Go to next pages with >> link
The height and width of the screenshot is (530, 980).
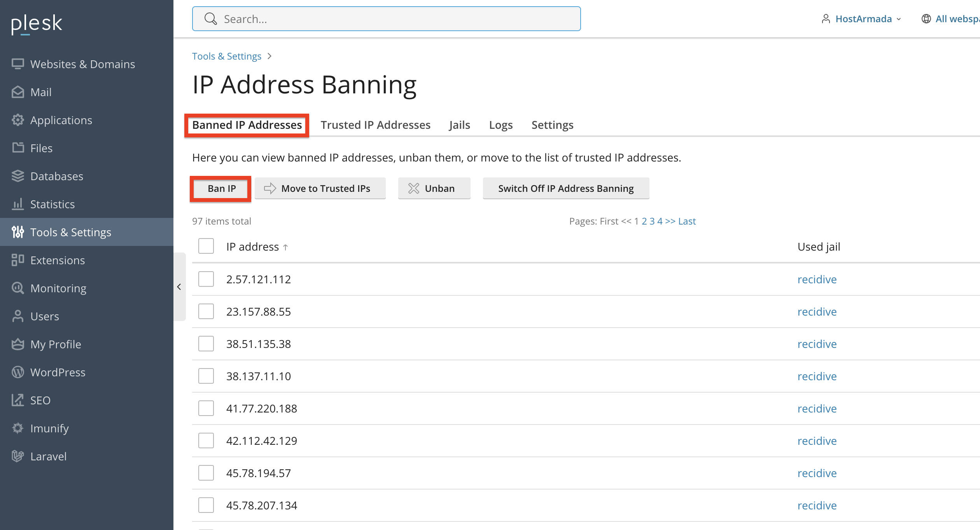click(x=670, y=221)
